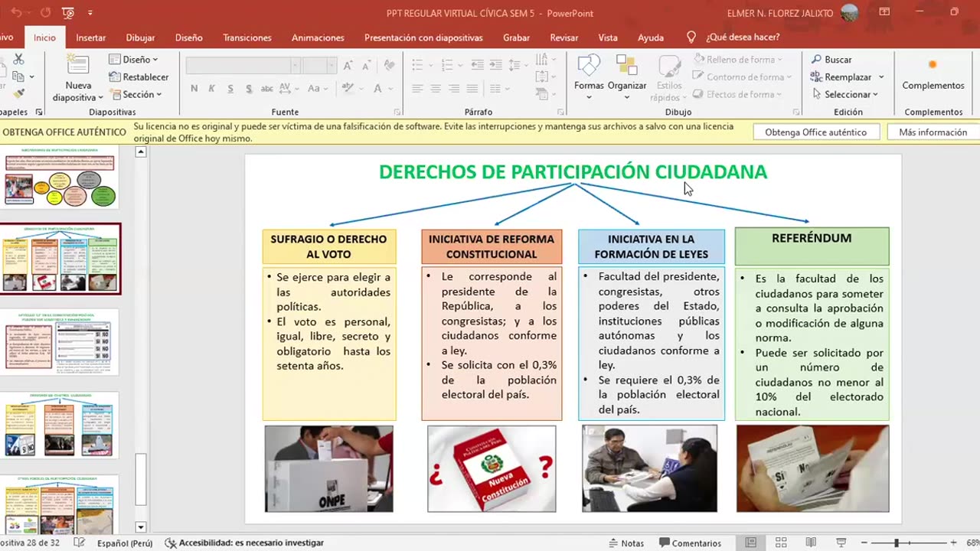Viewport: 980px width, 551px height.
Task: Open Relleno de forma dropdown
Action: pos(738,60)
